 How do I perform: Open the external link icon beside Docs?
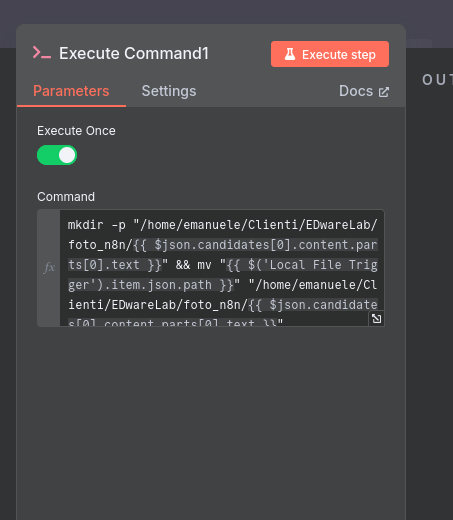(384, 92)
